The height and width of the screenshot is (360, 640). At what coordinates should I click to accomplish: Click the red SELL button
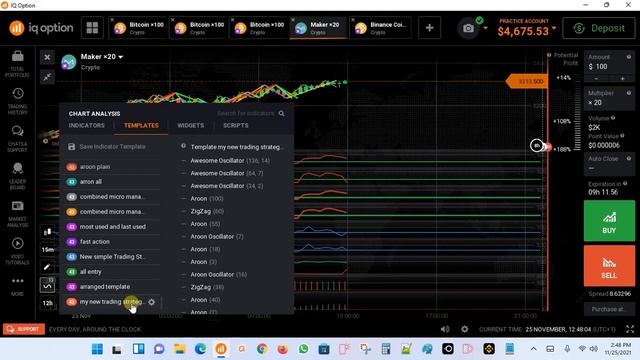point(609,266)
